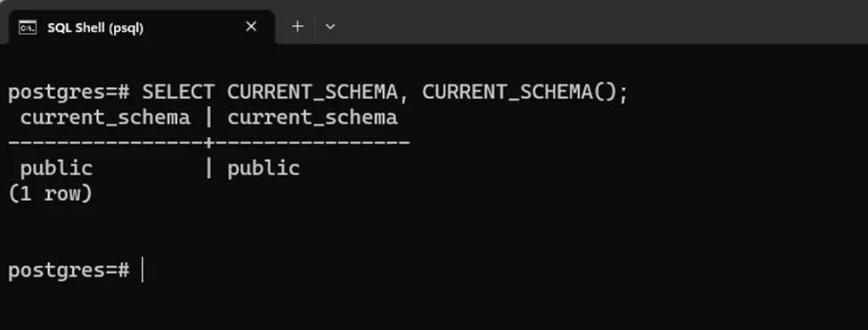Click the (1 row) result count text
Viewport: 868px width, 330px height.
(50, 194)
